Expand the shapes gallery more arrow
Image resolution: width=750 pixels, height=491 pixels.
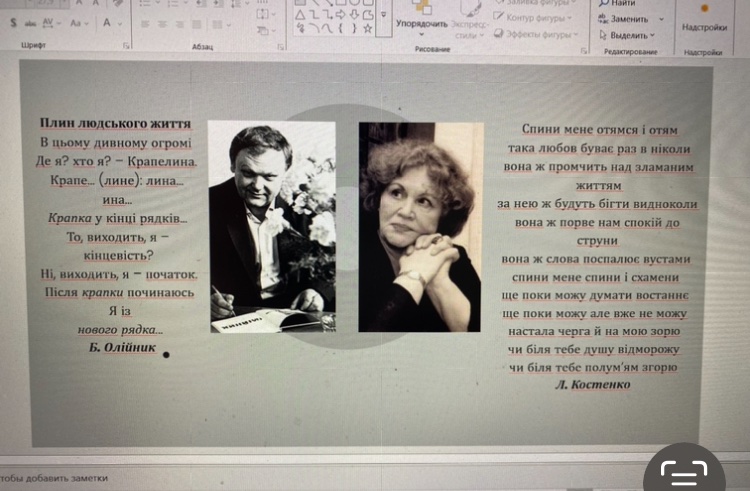[x=383, y=15]
